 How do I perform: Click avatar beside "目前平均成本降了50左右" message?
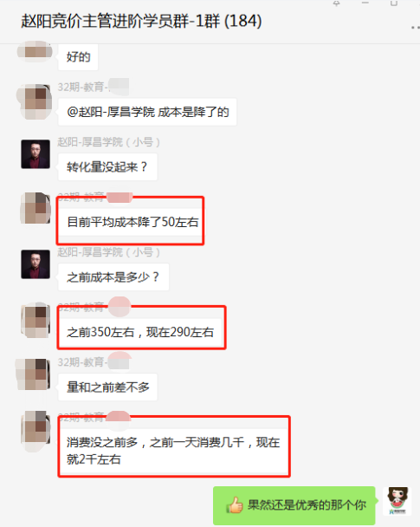tap(36, 208)
